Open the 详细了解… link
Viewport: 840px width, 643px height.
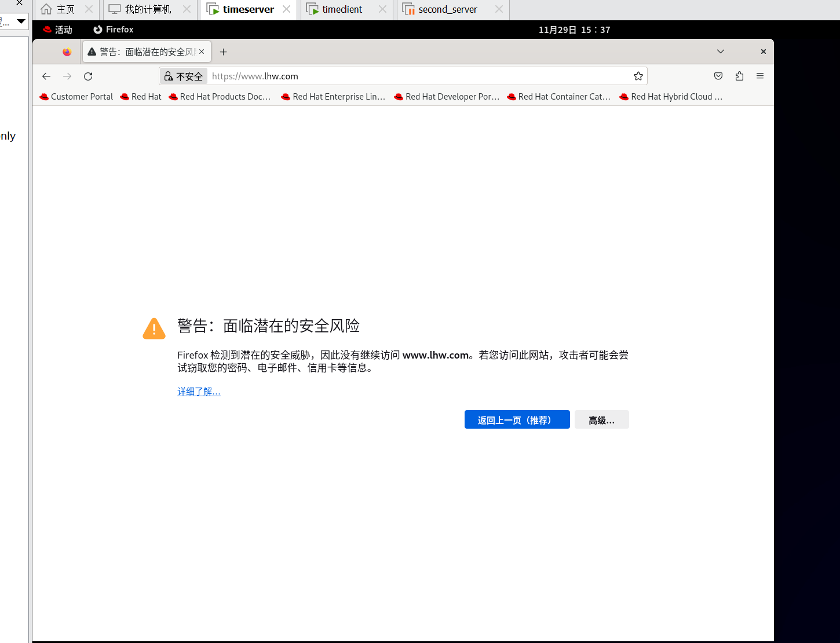click(x=199, y=392)
